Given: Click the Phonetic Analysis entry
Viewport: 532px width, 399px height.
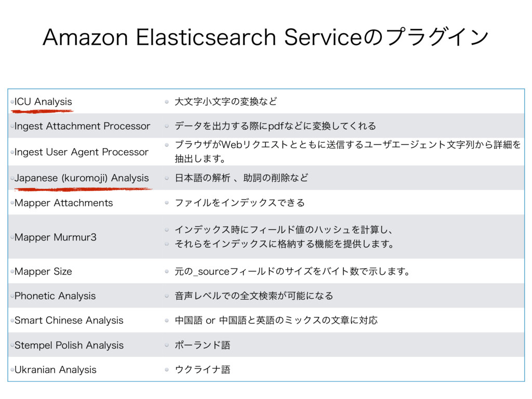Looking at the screenshot, I should pos(55,296).
